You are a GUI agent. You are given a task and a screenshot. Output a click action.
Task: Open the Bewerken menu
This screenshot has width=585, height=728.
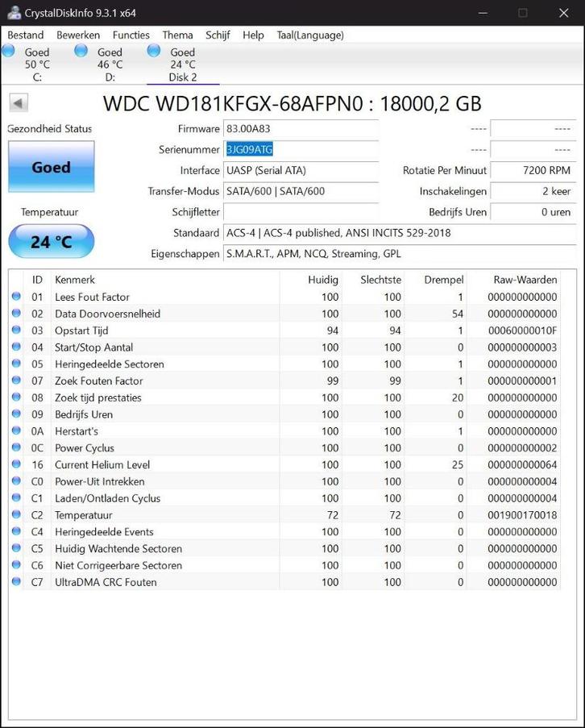click(x=78, y=35)
